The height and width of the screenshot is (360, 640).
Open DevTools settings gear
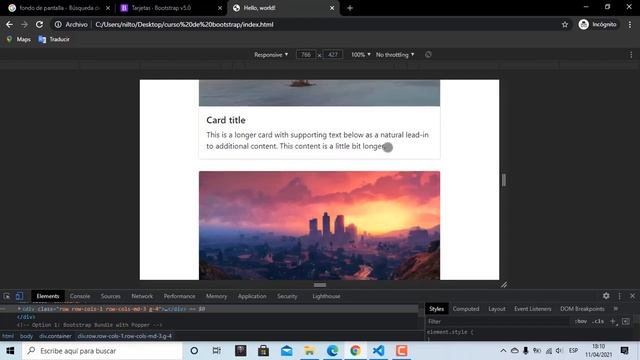(606, 296)
